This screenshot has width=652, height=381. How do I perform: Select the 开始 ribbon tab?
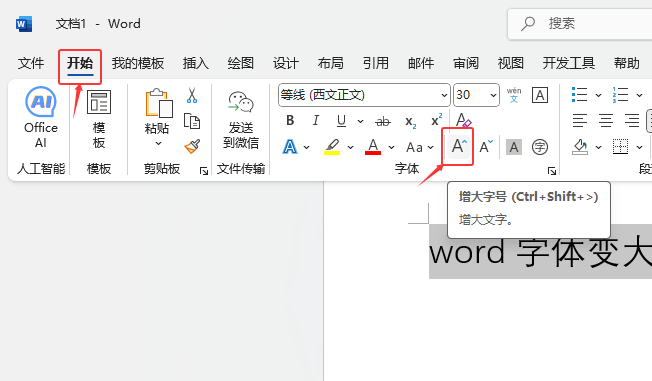click(x=80, y=63)
